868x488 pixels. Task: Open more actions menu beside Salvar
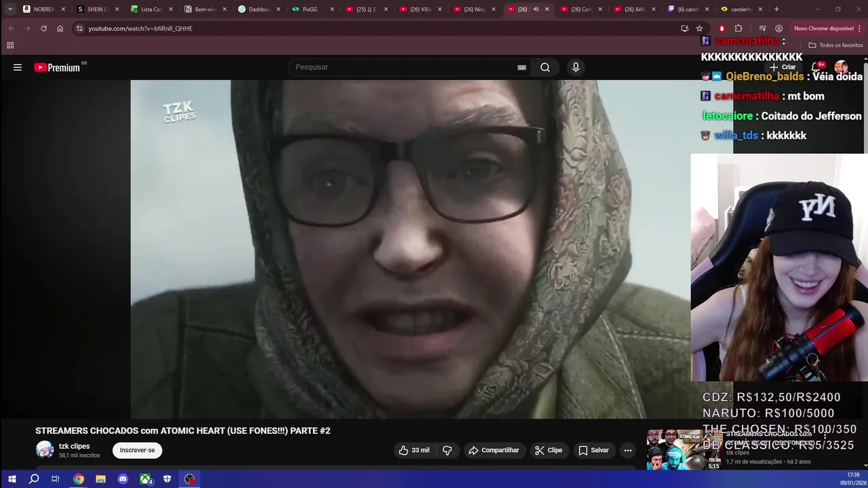pos(628,450)
